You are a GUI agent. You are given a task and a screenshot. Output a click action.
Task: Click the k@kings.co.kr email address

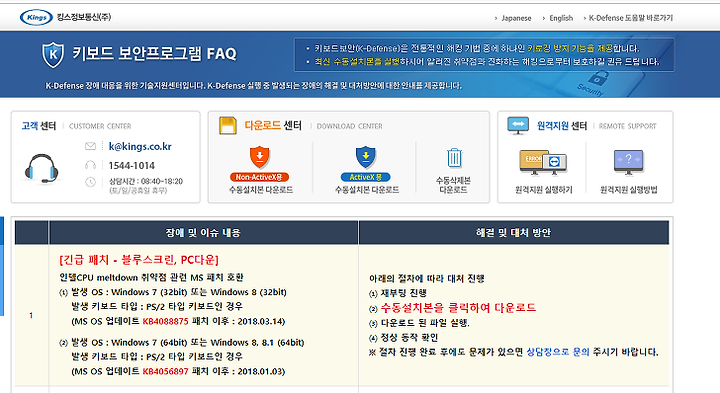coord(140,146)
